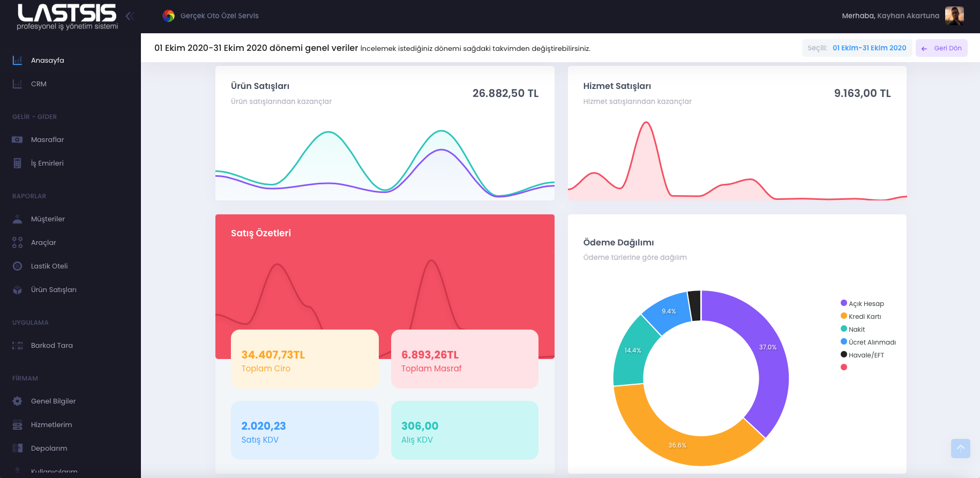The height and width of the screenshot is (478, 980).
Task: Click the RAPORLAR section label
Action: [29, 196]
